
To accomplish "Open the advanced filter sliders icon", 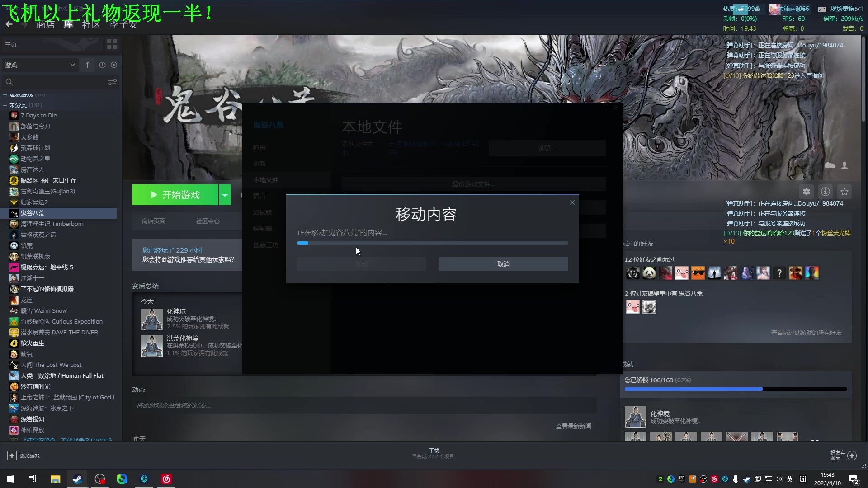I will pyautogui.click(x=112, y=82).
